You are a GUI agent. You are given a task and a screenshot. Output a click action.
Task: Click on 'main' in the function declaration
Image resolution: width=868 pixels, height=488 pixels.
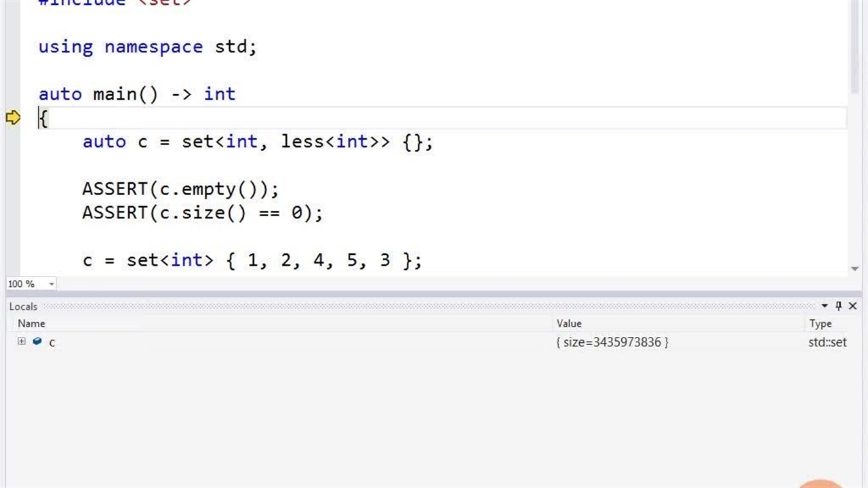pyautogui.click(x=115, y=94)
